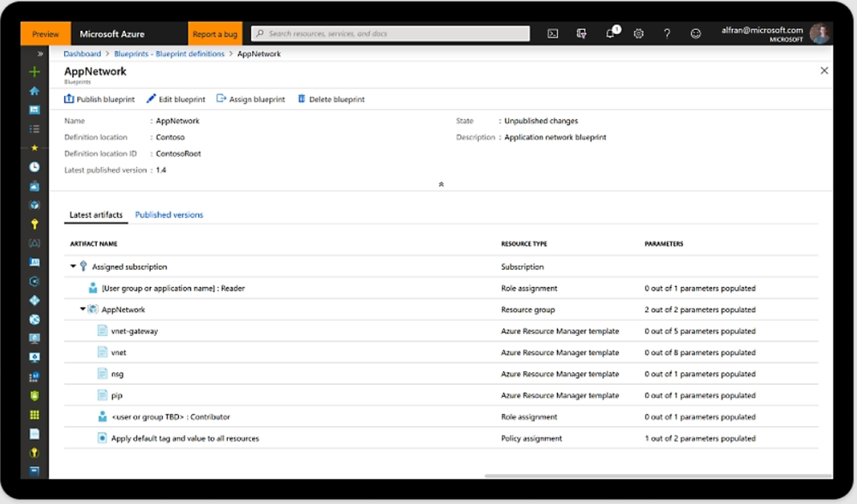Image resolution: width=857 pixels, height=504 pixels.
Task: Open Directory and subscription filter icon
Action: pos(582,33)
